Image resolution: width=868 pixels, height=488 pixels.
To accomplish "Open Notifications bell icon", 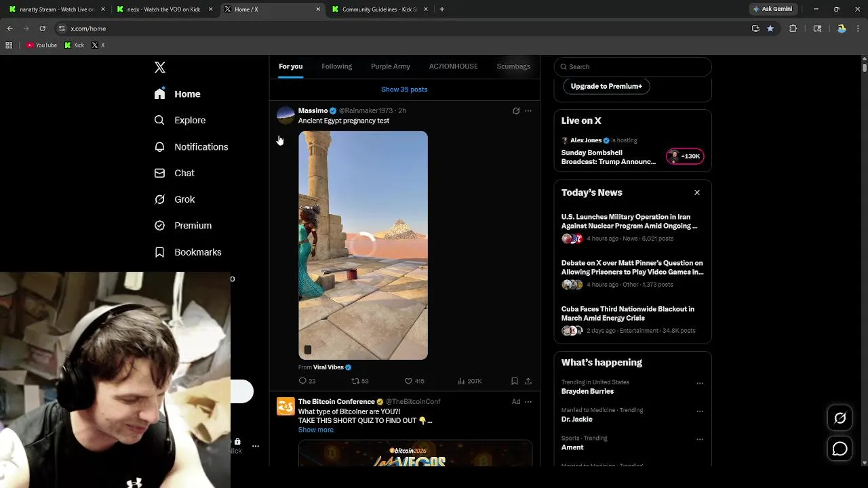I will point(159,146).
